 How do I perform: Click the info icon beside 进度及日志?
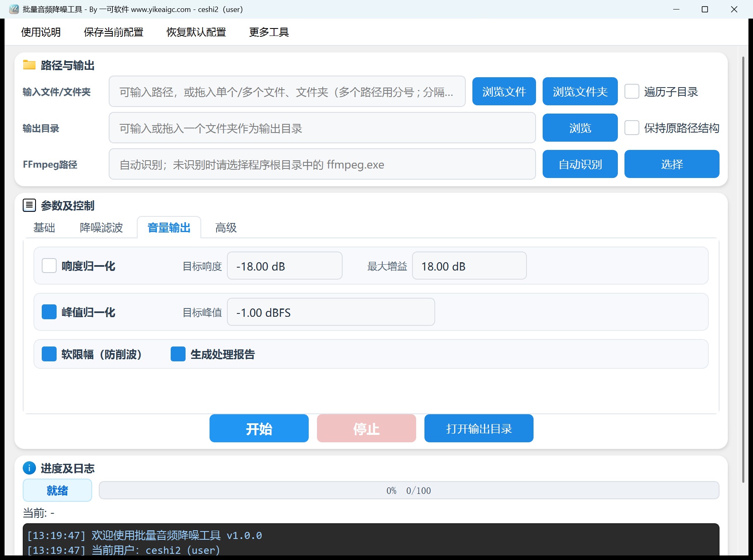click(x=29, y=468)
